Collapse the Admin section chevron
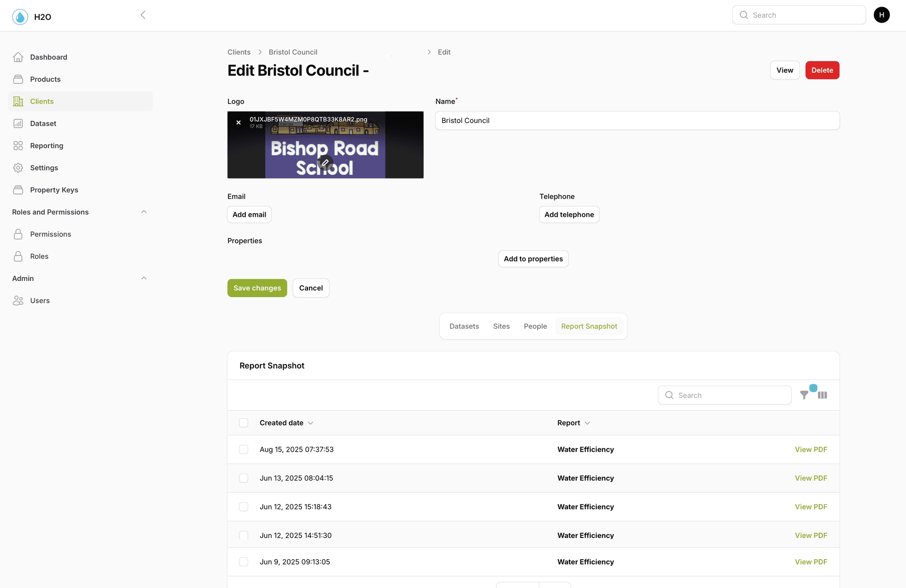906x588 pixels. (144, 279)
